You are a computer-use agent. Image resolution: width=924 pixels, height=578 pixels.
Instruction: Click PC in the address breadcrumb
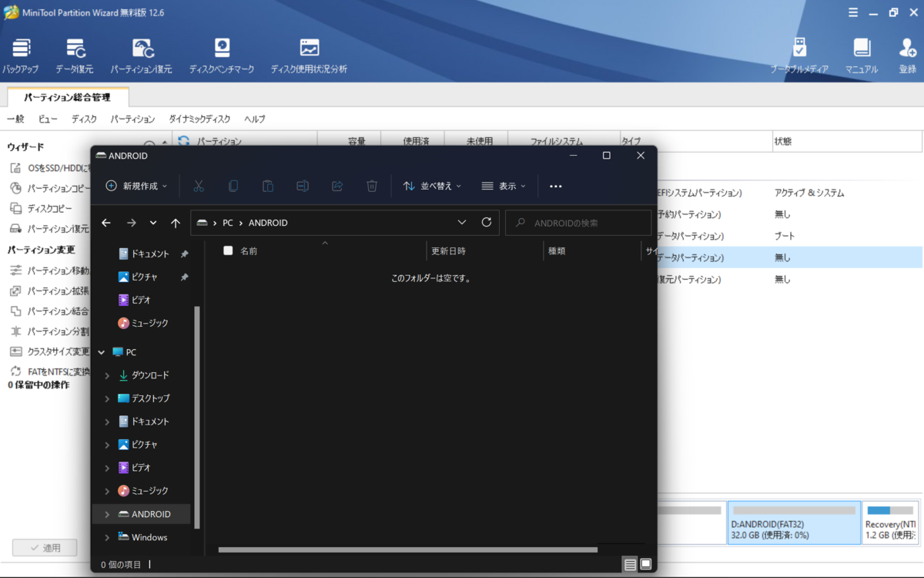[228, 223]
